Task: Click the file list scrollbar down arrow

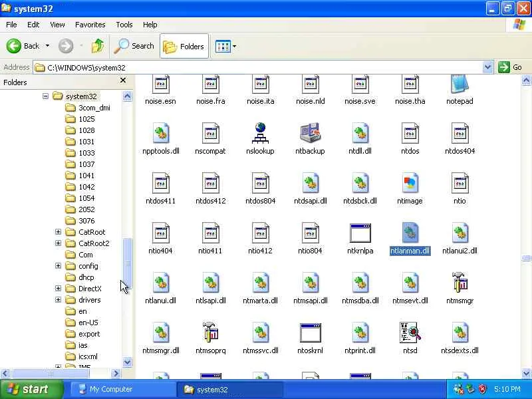Action: 526,373
